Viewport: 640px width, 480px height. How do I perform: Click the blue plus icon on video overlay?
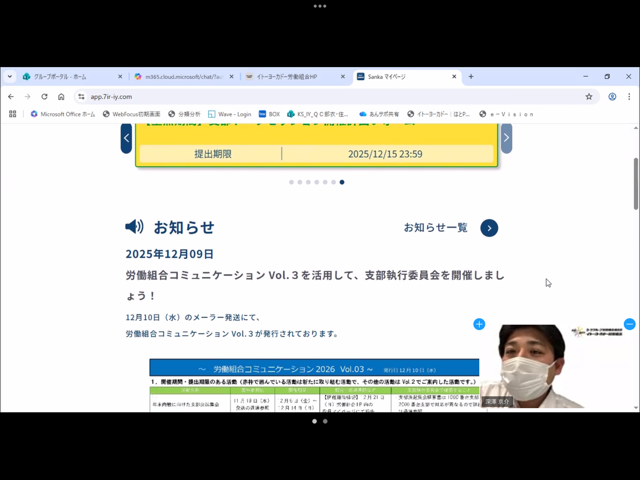(x=479, y=324)
